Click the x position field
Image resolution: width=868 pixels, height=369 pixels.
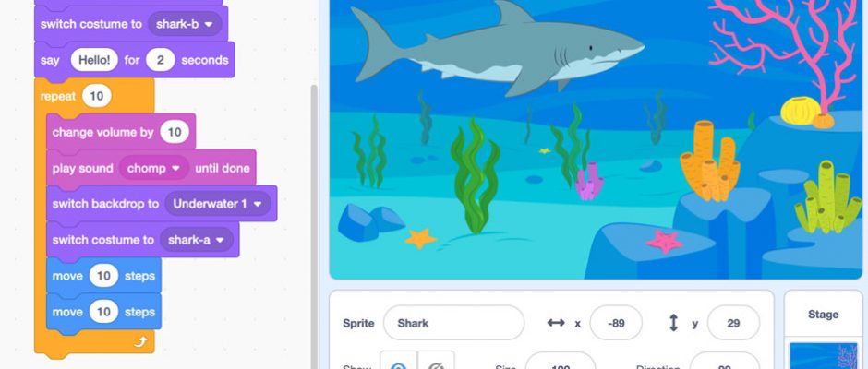[x=616, y=323]
